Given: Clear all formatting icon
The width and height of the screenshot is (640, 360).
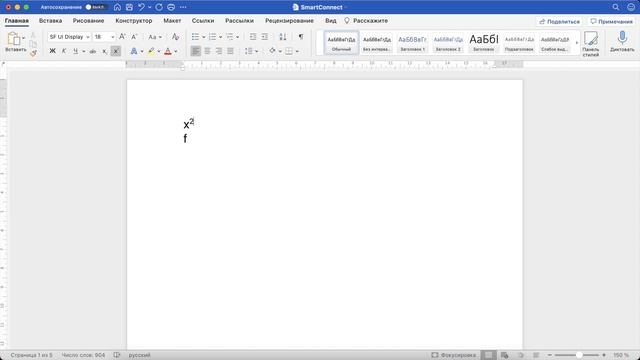Looking at the screenshot, I should pyautogui.click(x=176, y=37).
